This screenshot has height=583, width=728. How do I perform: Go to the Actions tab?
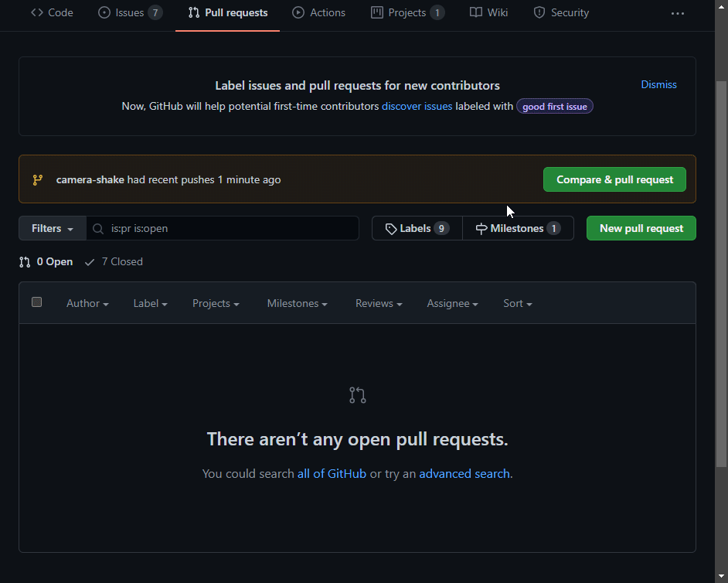[x=318, y=12]
